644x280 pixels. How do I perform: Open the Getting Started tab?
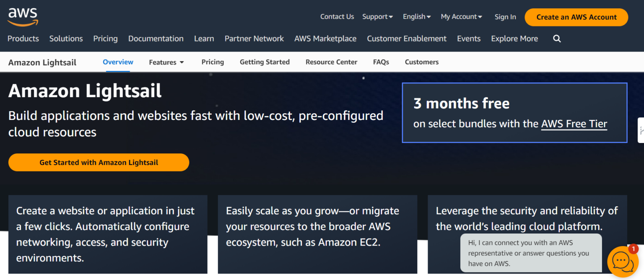coord(265,62)
